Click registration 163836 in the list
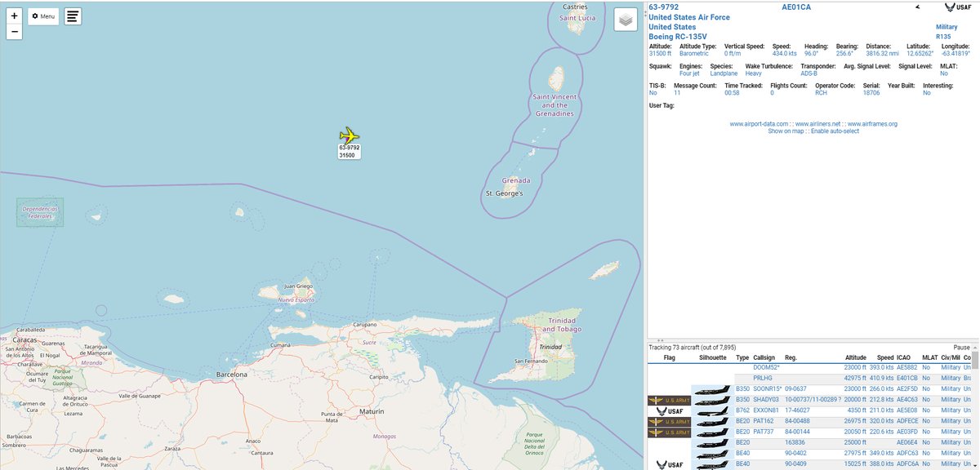Screen dimensions: 980x470 pyautogui.click(x=794, y=443)
